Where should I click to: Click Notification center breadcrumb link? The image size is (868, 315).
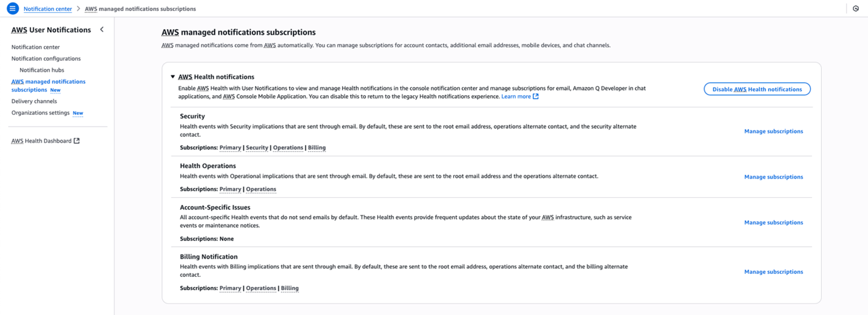[x=47, y=9]
